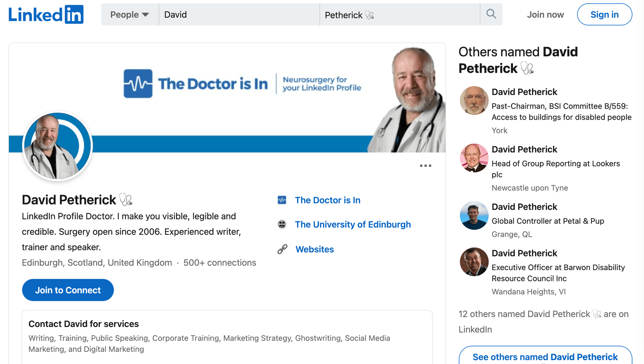Click the Contact David for services heading

point(84,324)
